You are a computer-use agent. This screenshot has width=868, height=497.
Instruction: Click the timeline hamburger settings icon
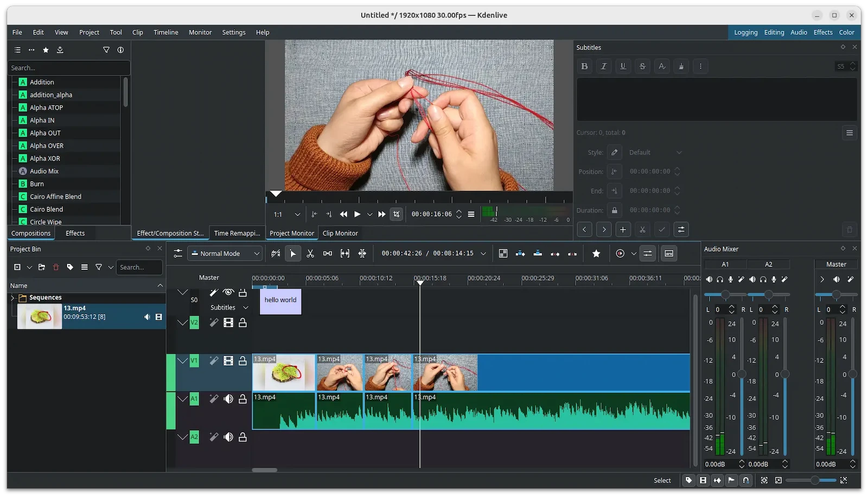click(x=178, y=253)
